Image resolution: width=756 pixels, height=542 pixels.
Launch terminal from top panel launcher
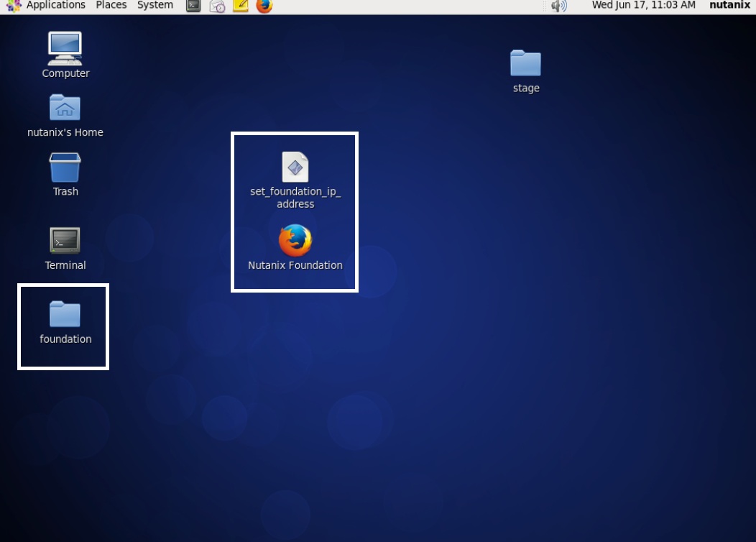coord(193,6)
